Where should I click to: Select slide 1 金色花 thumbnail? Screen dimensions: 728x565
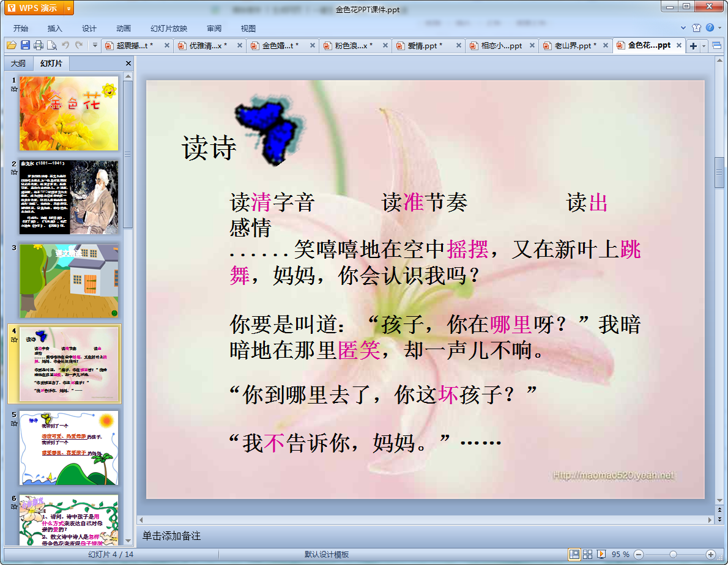point(69,113)
